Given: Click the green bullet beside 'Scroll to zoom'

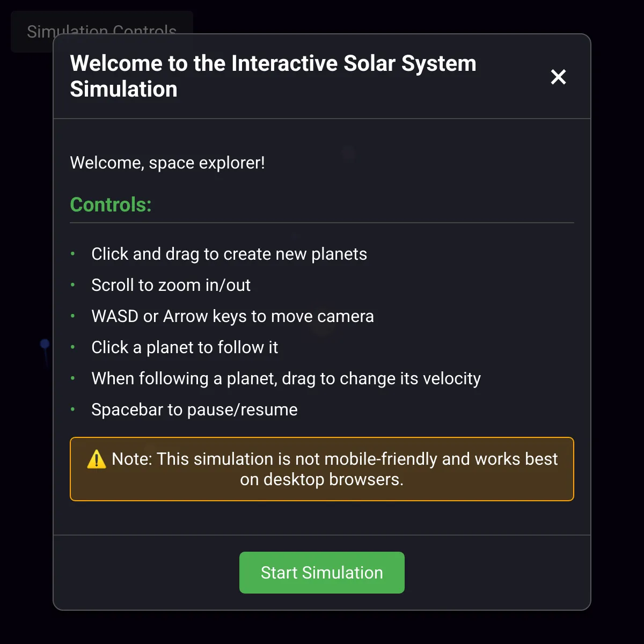Looking at the screenshot, I should tap(73, 284).
